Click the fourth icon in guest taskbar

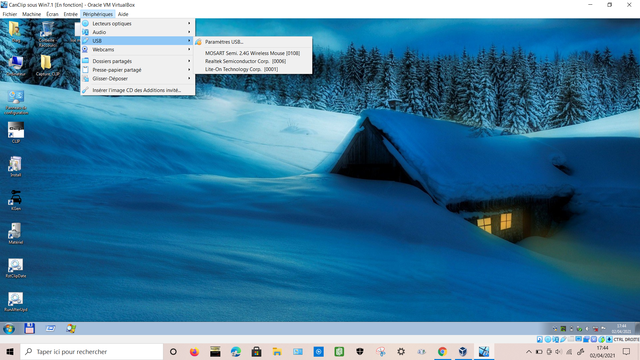pyautogui.click(x=71, y=328)
